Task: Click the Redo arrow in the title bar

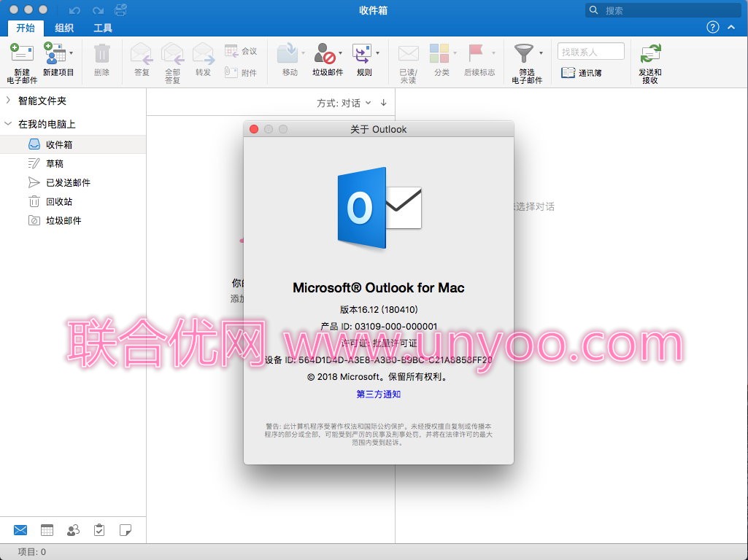Action: (x=99, y=10)
